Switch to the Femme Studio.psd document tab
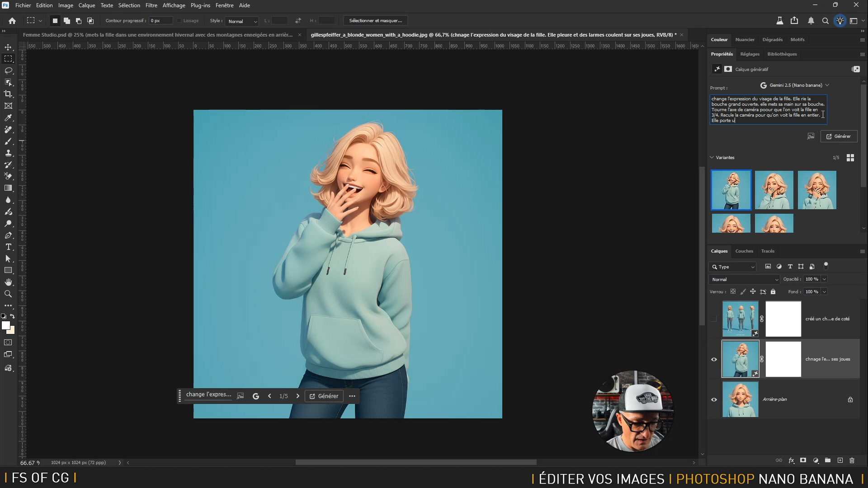Screen dimensions: 868x488 point(158,35)
